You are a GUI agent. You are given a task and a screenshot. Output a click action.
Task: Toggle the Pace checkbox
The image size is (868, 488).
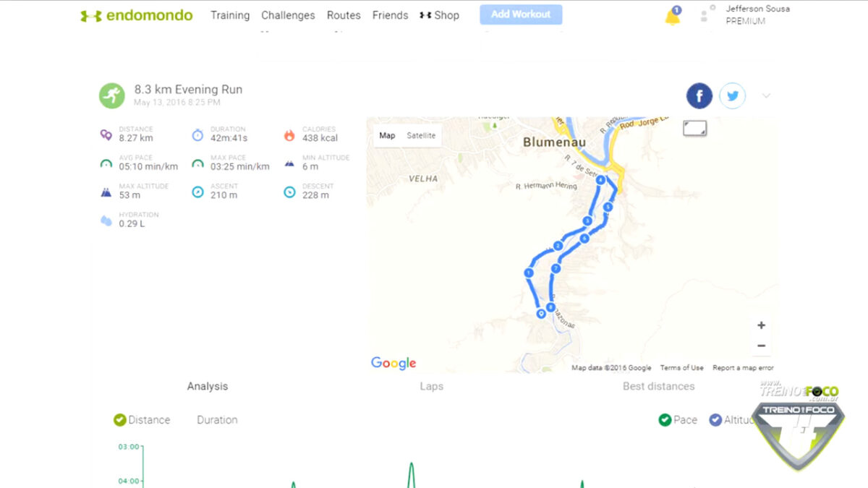click(x=665, y=420)
